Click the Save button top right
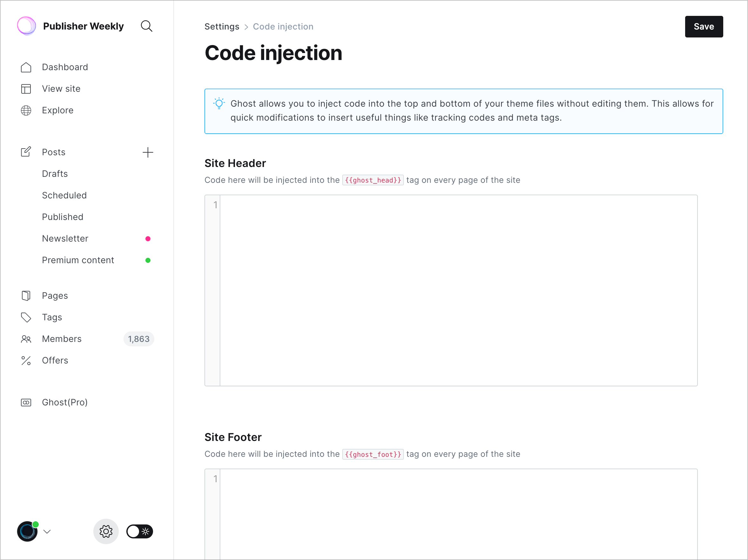The image size is (748, 560). click(703, 26)
